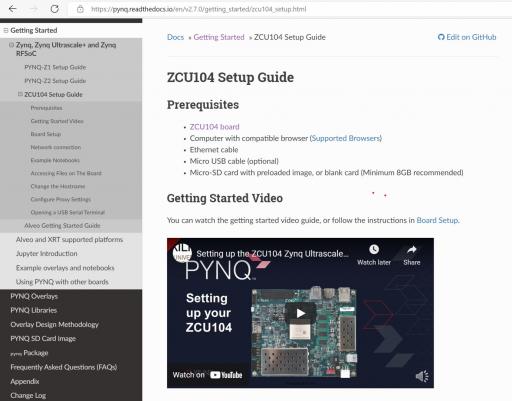Open PYNQ Libraries section
The height and width of the screenshot is (401, 512).
(34, 310)
